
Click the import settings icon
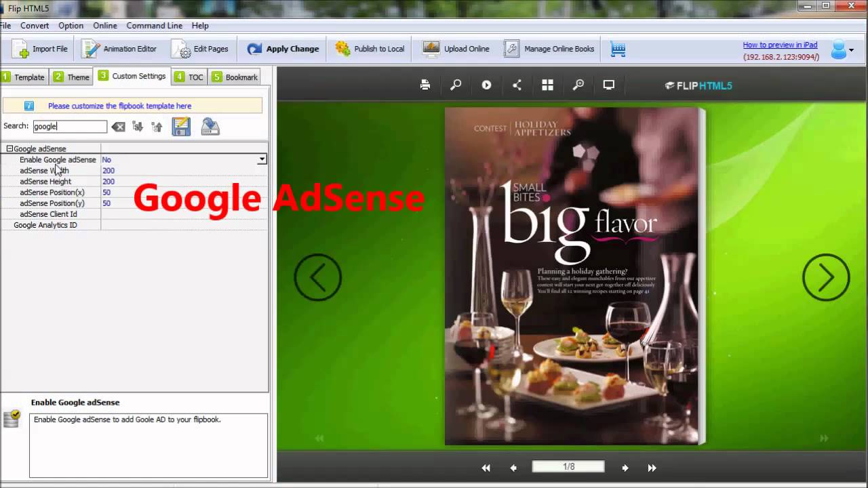(x=210, y=127)
